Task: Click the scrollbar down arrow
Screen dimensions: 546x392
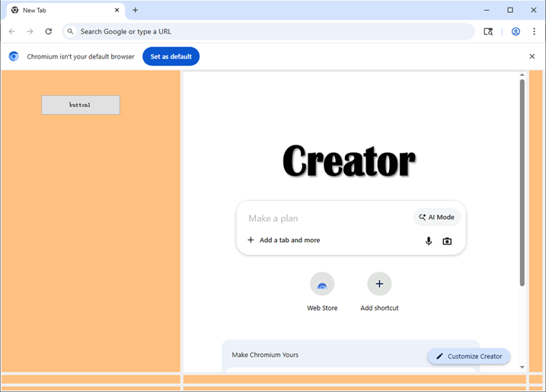Action: 522,367
